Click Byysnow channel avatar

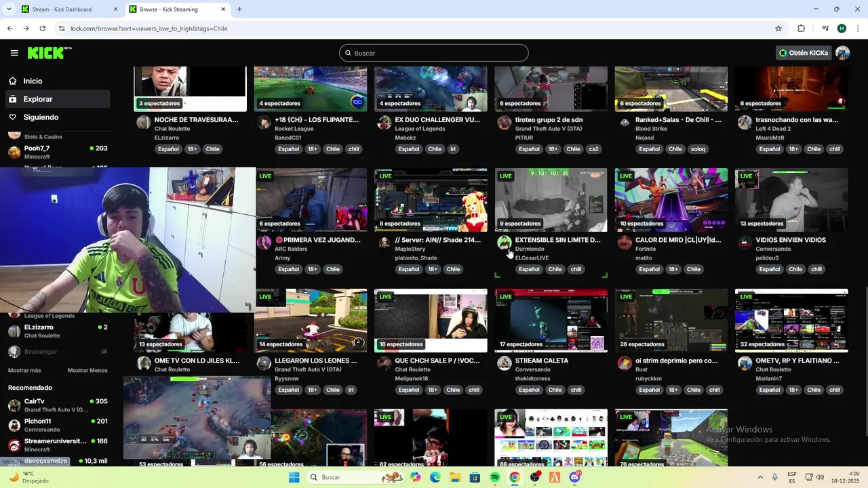click(264, 363)
